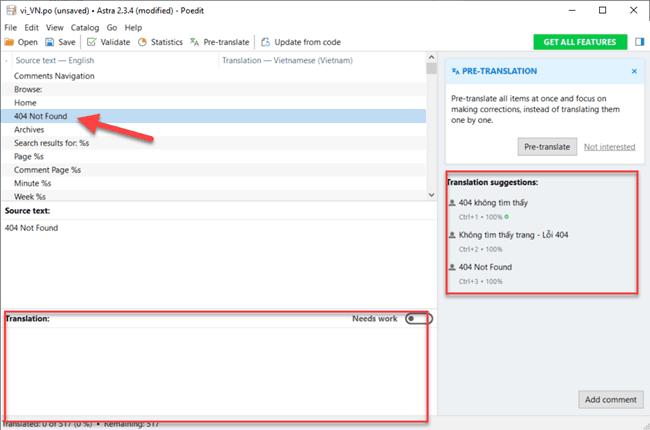Click GET ALL FEATURES green button
Viewport: 650px width, 430px height.
tap(580, 42)
